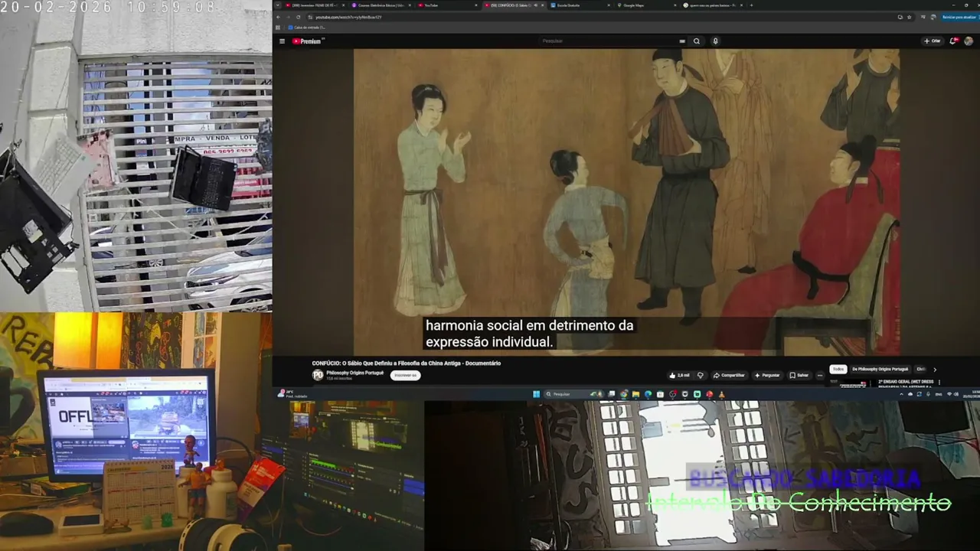Image resolution: width=980 pixels, height=551 pixels.
Task: Open the weather widget on taskbar
Action: click(x=292, y=394)
